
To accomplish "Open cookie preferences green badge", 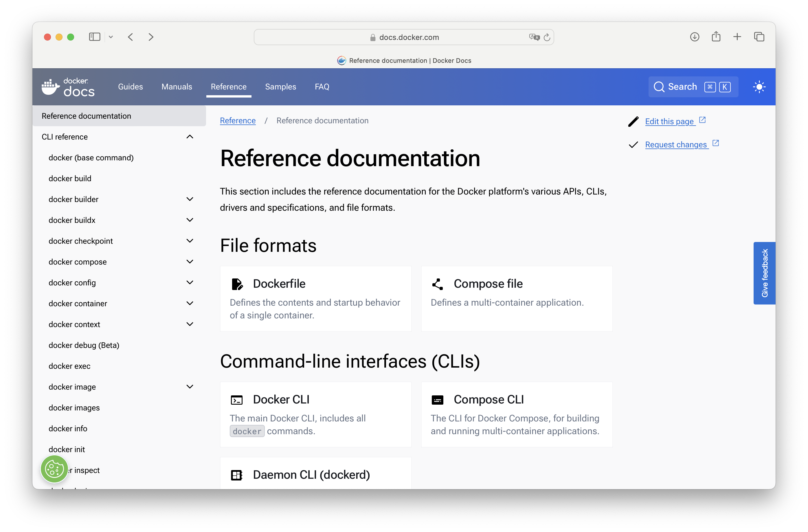I will (x=54, y=469).
